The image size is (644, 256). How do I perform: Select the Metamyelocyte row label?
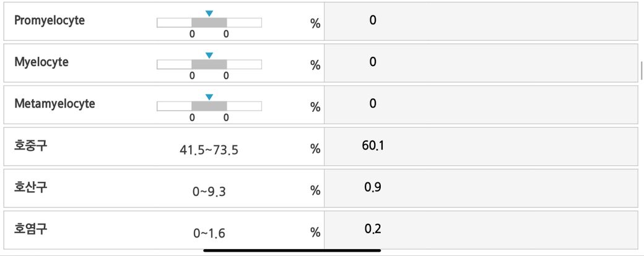54,104
